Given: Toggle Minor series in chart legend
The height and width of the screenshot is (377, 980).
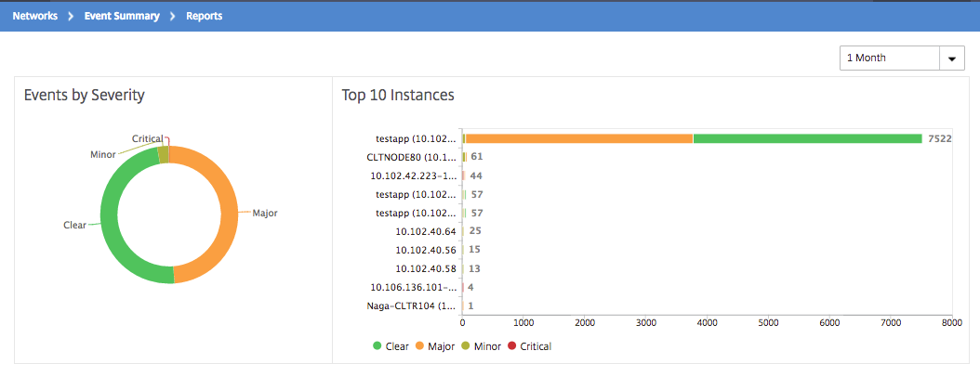Looking at the screenshot, I should tap(482, 345).
